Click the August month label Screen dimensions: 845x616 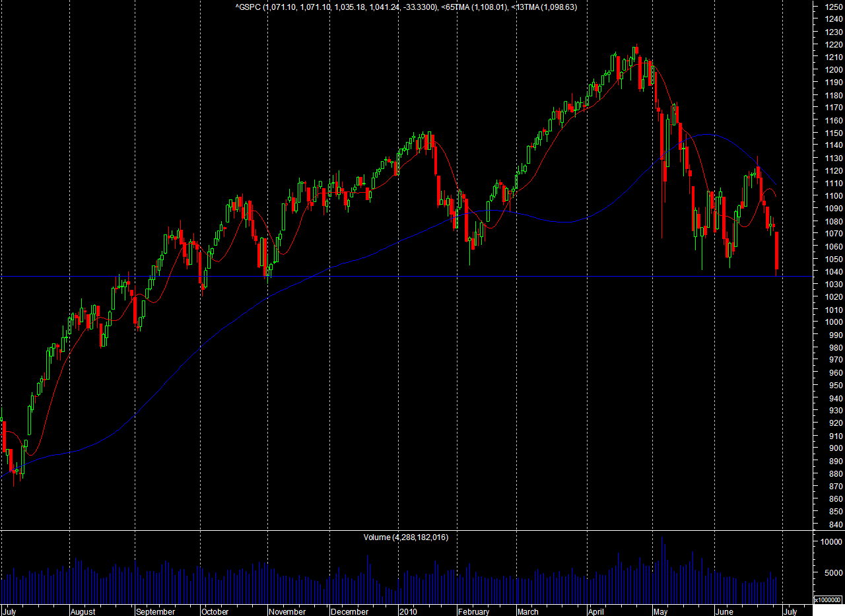click(83, 611)
